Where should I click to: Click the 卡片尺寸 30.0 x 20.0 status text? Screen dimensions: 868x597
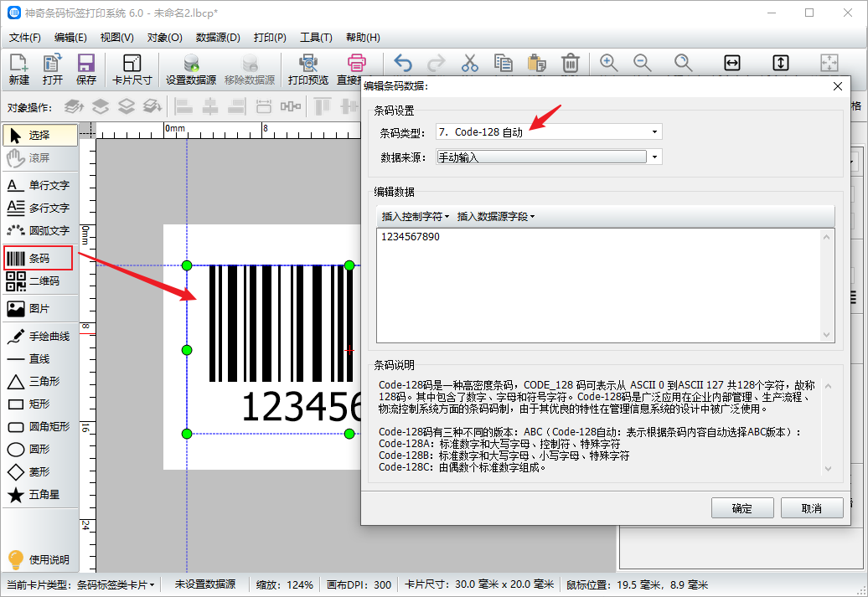[x=479, y=584]
